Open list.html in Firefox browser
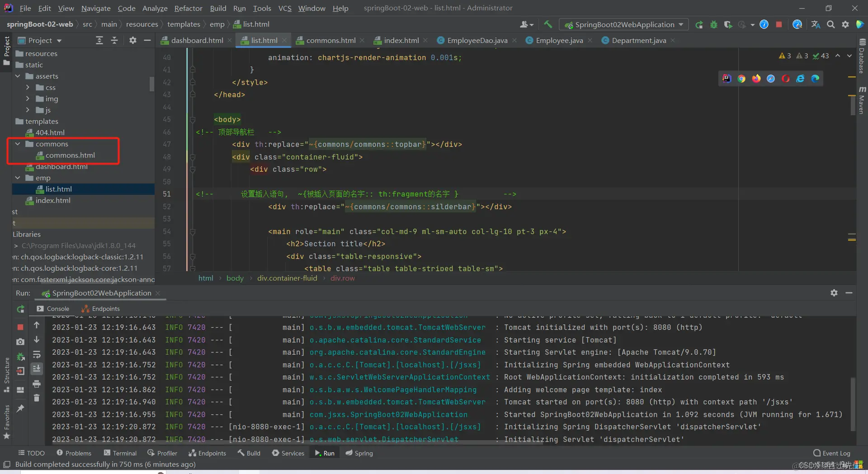 click(x=756, y=79)
